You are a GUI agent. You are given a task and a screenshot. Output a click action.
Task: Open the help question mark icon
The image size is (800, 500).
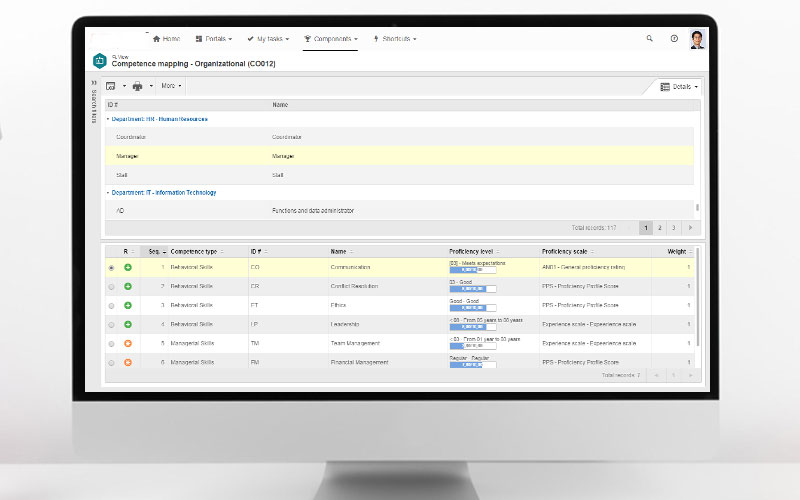pyautogui.click(x=674, y=39)
